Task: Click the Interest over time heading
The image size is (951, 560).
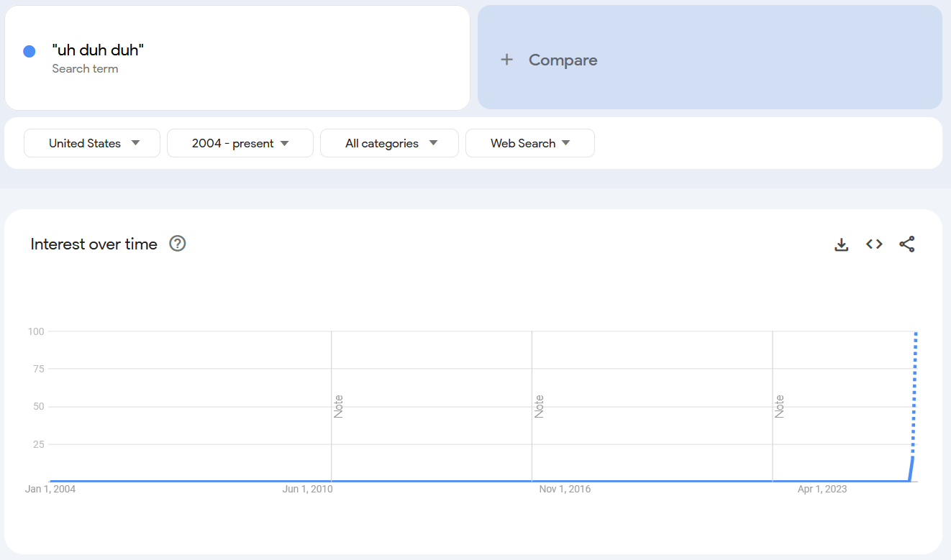Action: coord(94,244)
